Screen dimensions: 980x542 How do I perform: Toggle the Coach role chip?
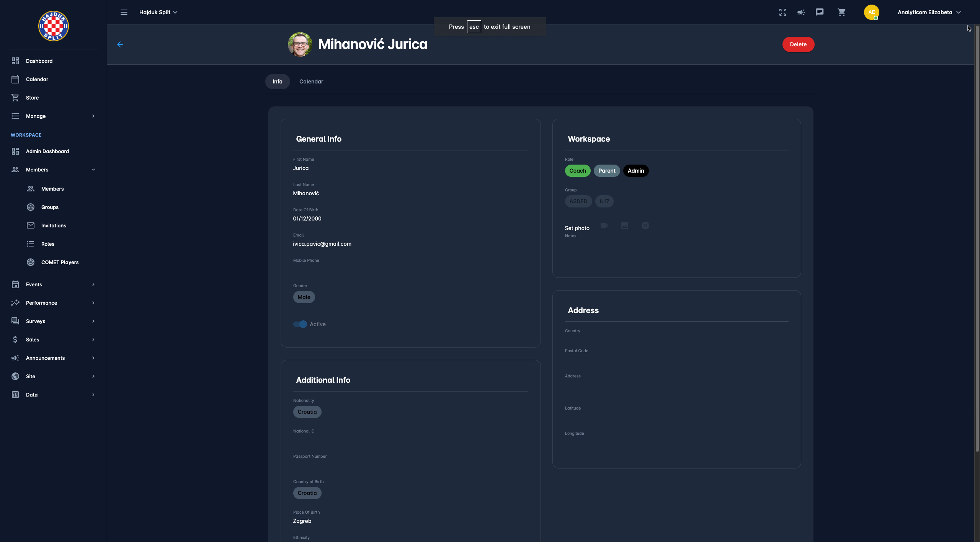577,171
